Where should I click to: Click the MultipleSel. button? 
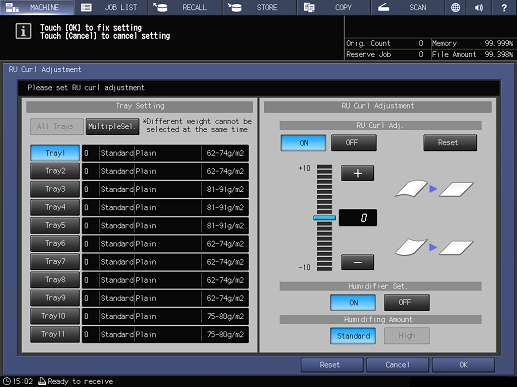[112, 127]
